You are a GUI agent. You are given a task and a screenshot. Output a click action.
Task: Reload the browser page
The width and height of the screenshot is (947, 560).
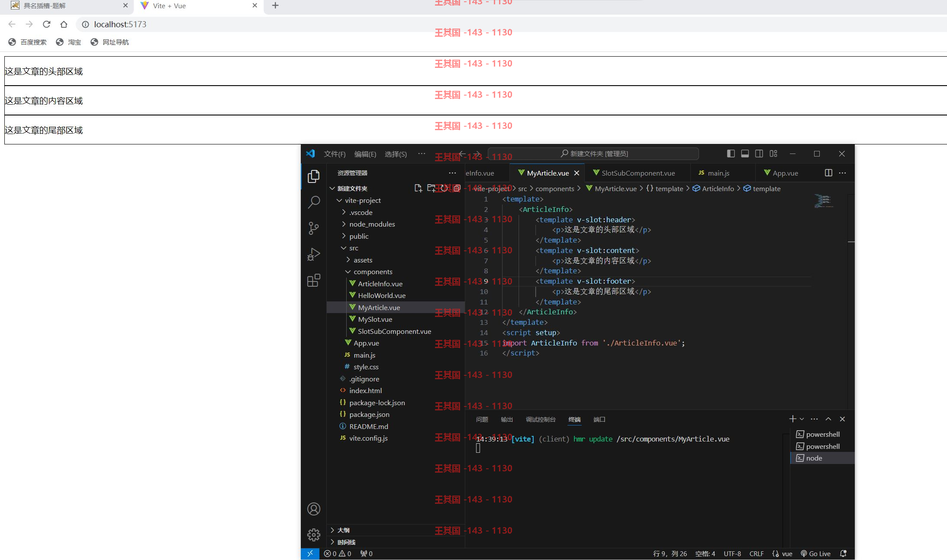point(47,24)
